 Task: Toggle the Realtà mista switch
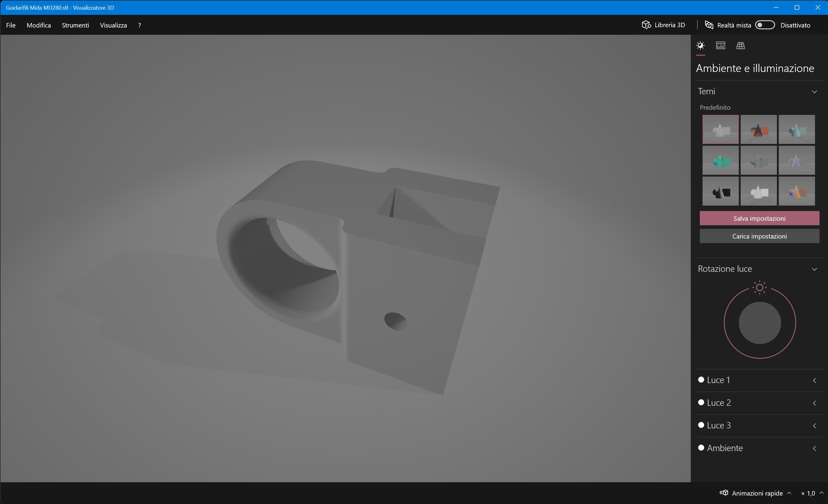(x=765, y=25)
